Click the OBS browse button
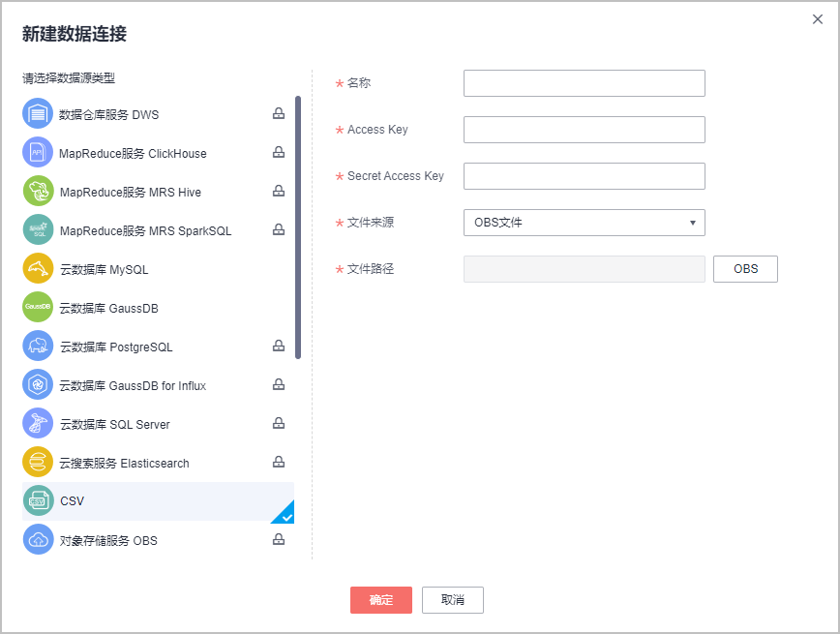840x634 pixels. [x=745, y=269]
